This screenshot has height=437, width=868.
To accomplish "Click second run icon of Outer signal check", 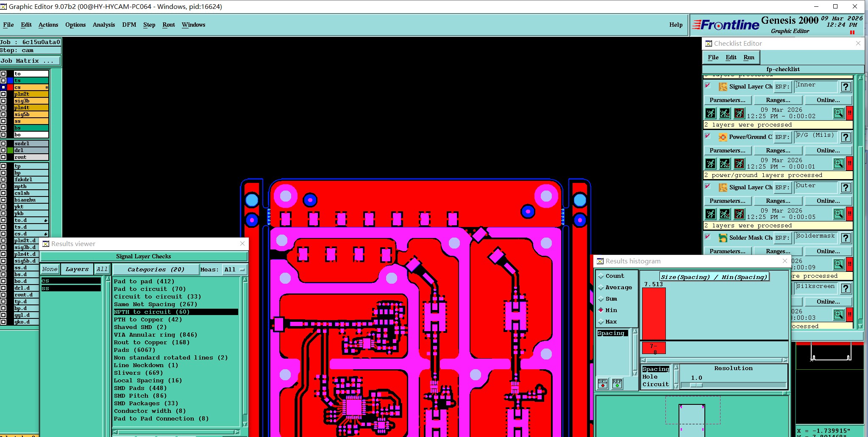I will 725,214.
